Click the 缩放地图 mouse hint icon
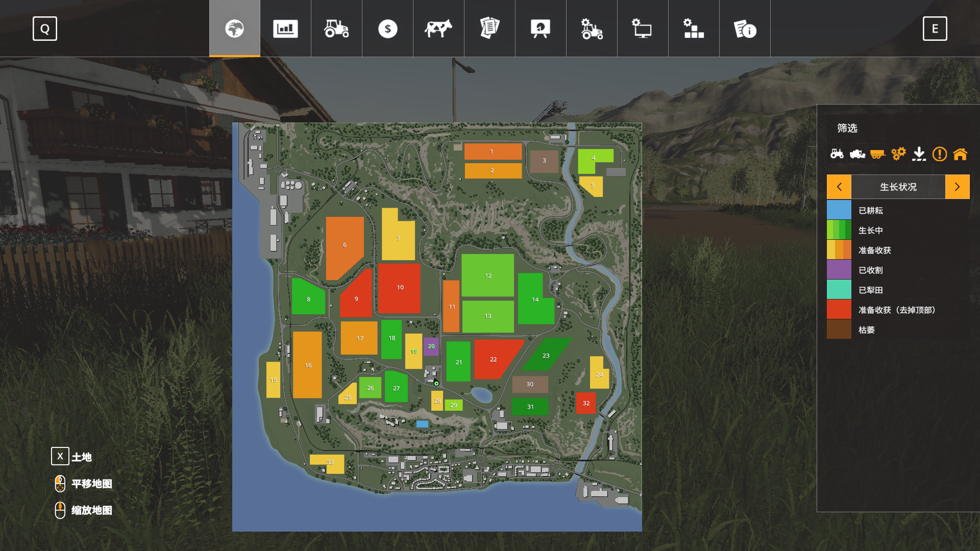The width and height of the screenshot is (980, 551). (x=60, y=510)
